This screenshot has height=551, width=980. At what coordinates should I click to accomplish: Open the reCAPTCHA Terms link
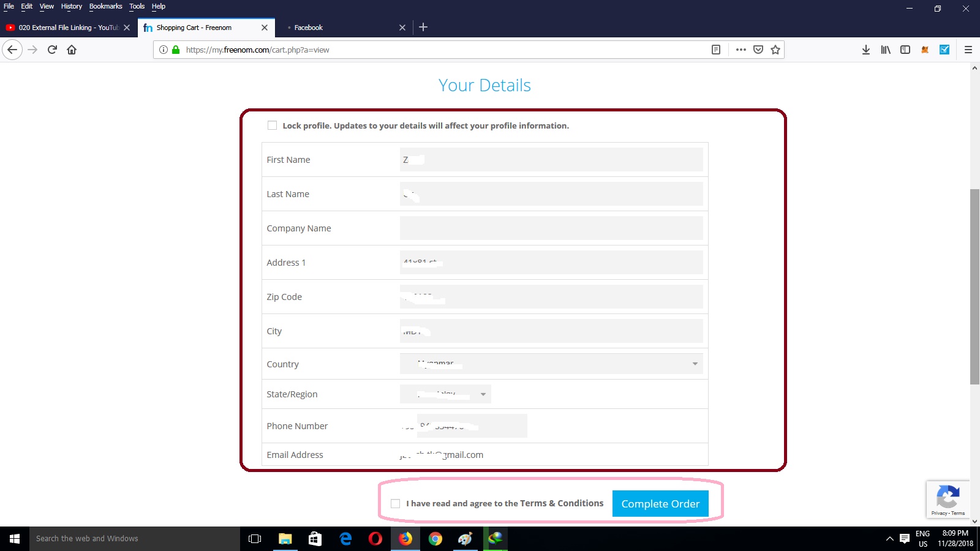point(958,513)
